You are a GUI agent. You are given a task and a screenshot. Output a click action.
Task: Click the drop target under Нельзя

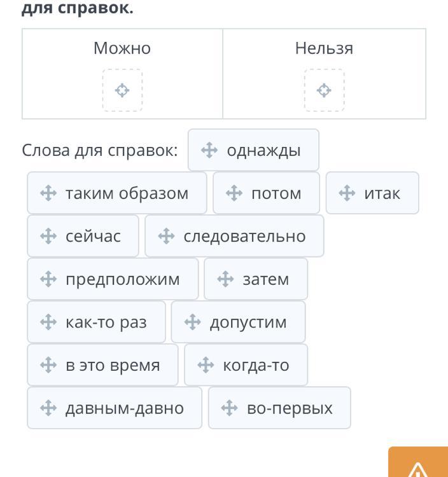pyautogui.click(x=324, y=90)
